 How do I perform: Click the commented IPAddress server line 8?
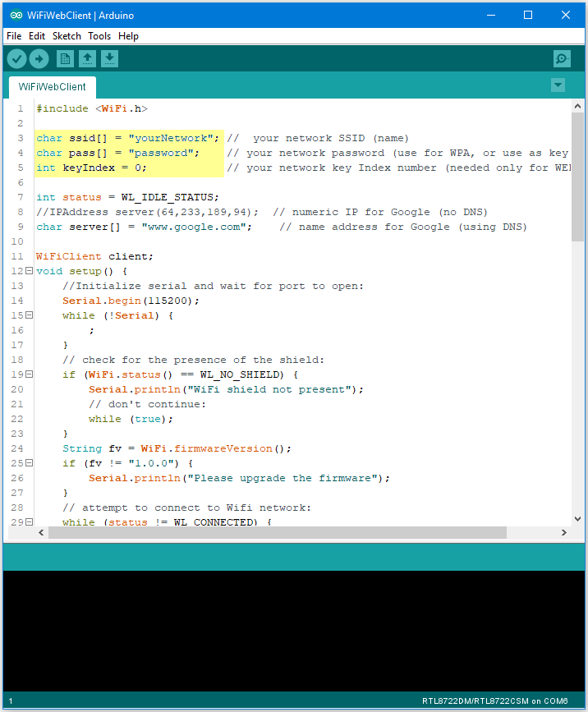click(x=147, y=212)
